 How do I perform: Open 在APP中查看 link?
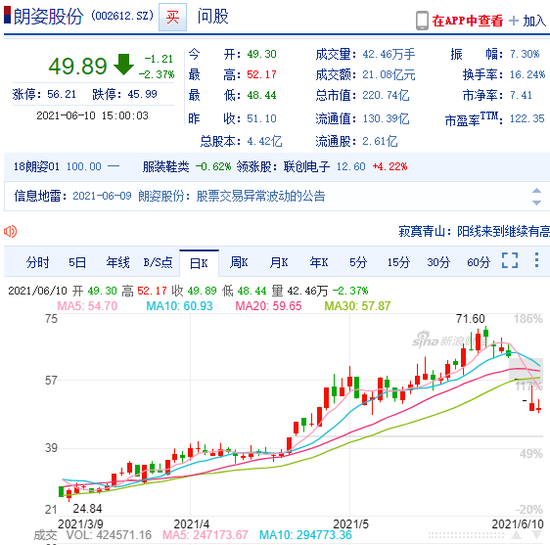pyautogui.click(x=467, y=21)
